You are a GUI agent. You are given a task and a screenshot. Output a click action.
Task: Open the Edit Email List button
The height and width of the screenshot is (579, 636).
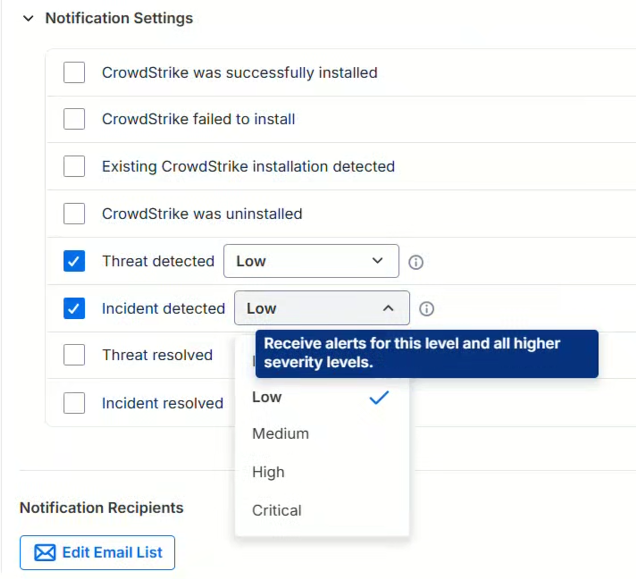pyautogui.click(x=97, y=552)
